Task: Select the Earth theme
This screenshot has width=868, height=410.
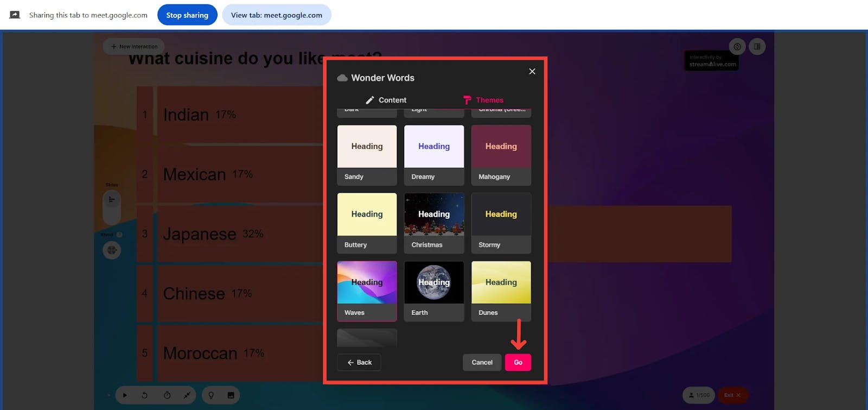Action: point(434,291)
